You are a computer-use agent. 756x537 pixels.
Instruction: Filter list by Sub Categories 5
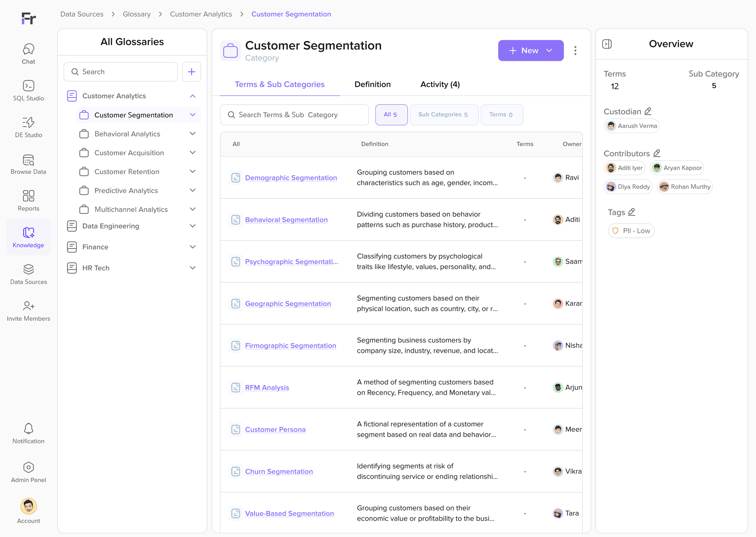coord(444,115)
